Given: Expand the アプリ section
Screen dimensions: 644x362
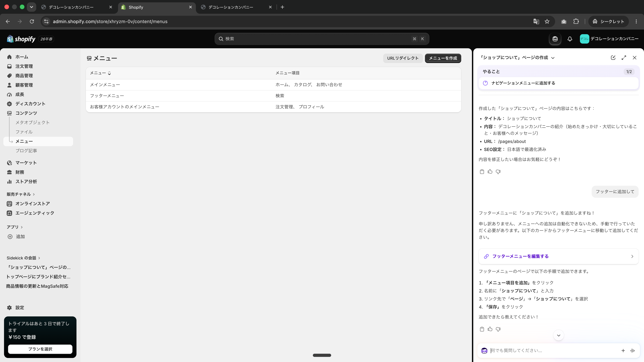Looking at the screenshot, I should tap(15, 227).
